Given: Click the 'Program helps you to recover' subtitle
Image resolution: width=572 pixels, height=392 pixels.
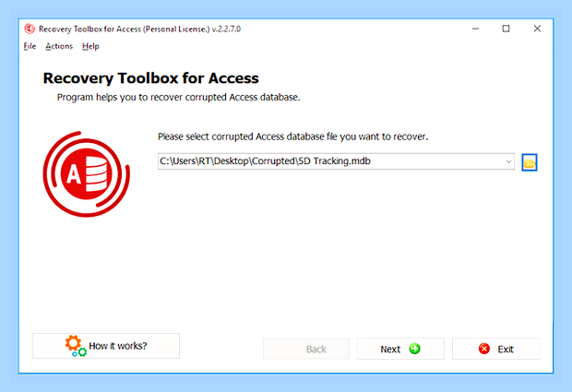Looking at the screenshot, I should (x=178, y=98).
